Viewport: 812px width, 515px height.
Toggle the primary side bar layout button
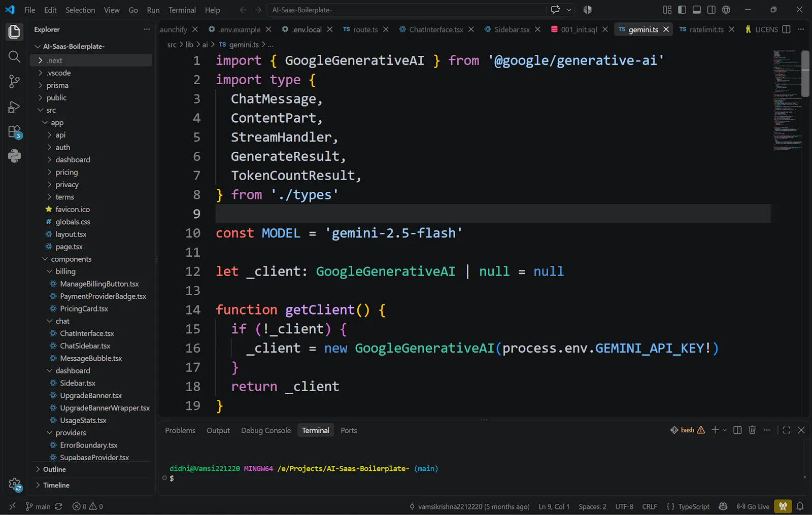pos(682,10)
